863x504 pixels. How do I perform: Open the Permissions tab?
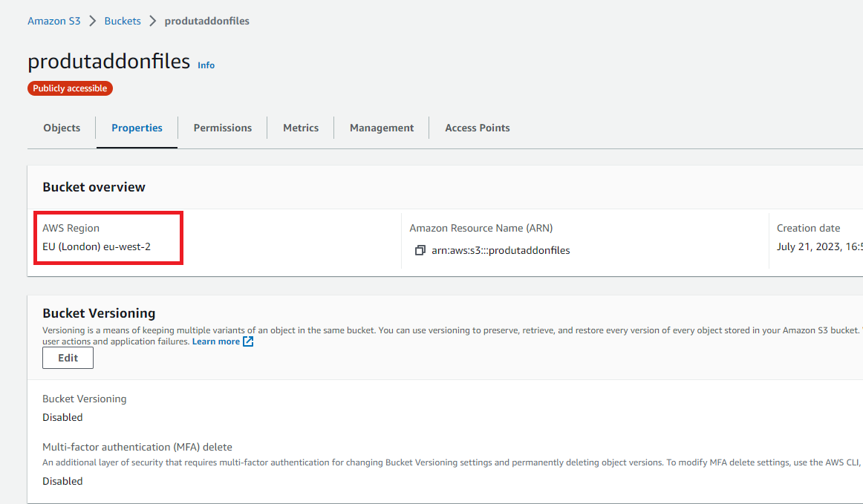pyautogui.click(x=223, y=128)
